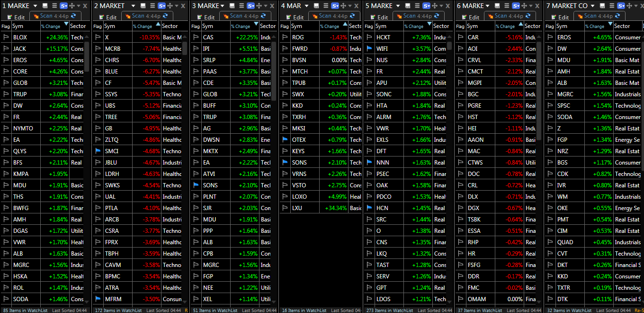Click Edit in panel 2 MARKET

[107, 17]
